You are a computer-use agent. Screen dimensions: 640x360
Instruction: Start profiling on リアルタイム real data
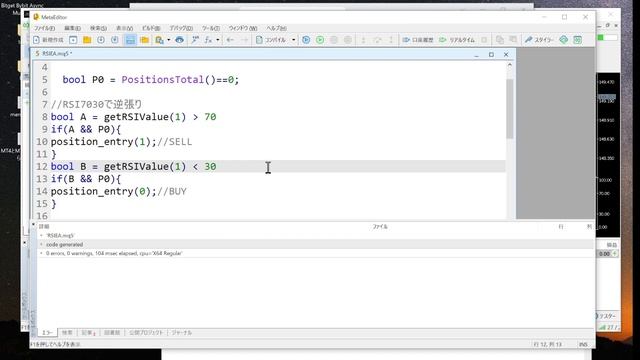[x=457, y=40]
